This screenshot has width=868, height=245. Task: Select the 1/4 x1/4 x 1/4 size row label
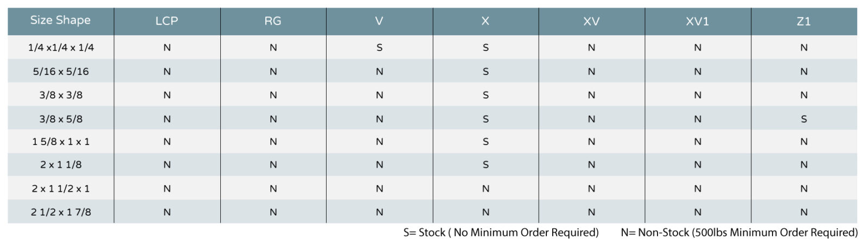pos(61,48)
